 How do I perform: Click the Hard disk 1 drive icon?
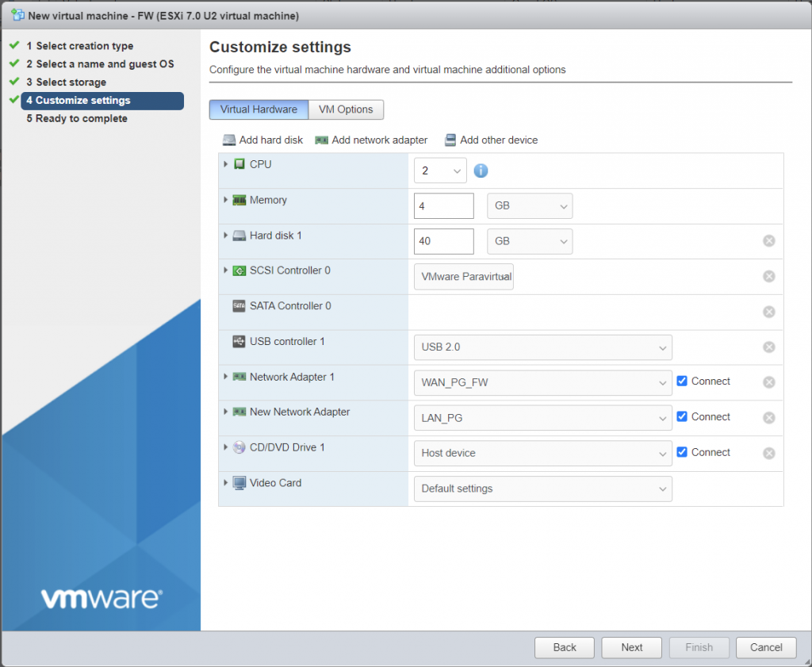[x=239, y=236]
